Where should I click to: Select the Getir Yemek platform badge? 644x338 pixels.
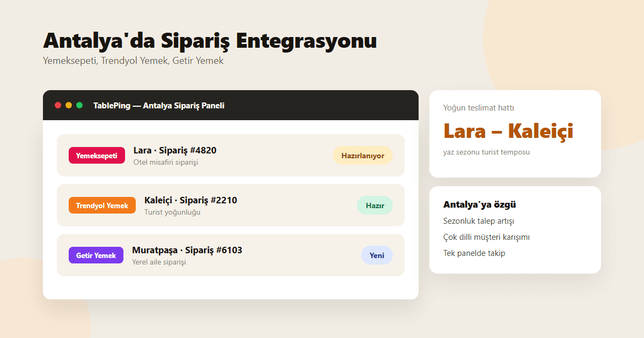pos(96,255)
